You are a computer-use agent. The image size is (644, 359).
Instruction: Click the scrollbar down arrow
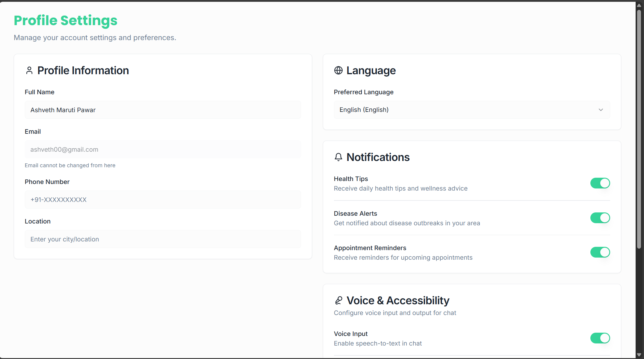(639, 355)
